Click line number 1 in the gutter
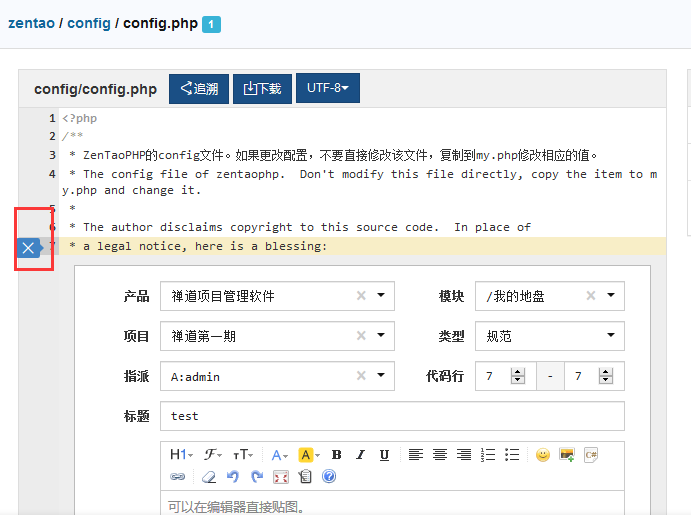 tap(52, 118)
